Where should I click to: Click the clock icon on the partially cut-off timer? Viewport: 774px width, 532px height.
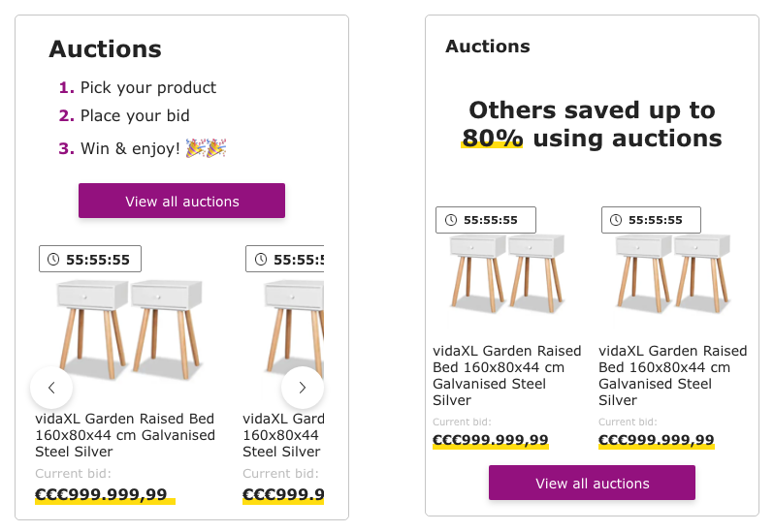[260, 260]
